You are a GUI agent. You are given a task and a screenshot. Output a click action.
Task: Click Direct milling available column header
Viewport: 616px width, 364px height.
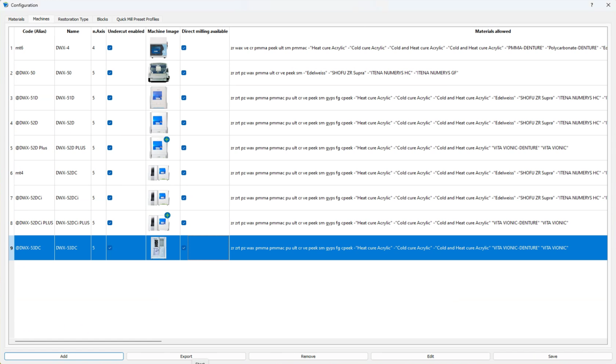click(205, 31)
